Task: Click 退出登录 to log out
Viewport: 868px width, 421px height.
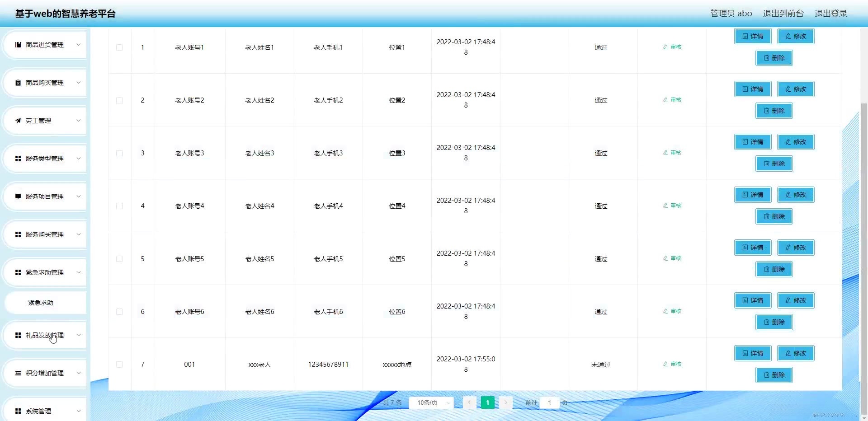Action: coord(831,14)
